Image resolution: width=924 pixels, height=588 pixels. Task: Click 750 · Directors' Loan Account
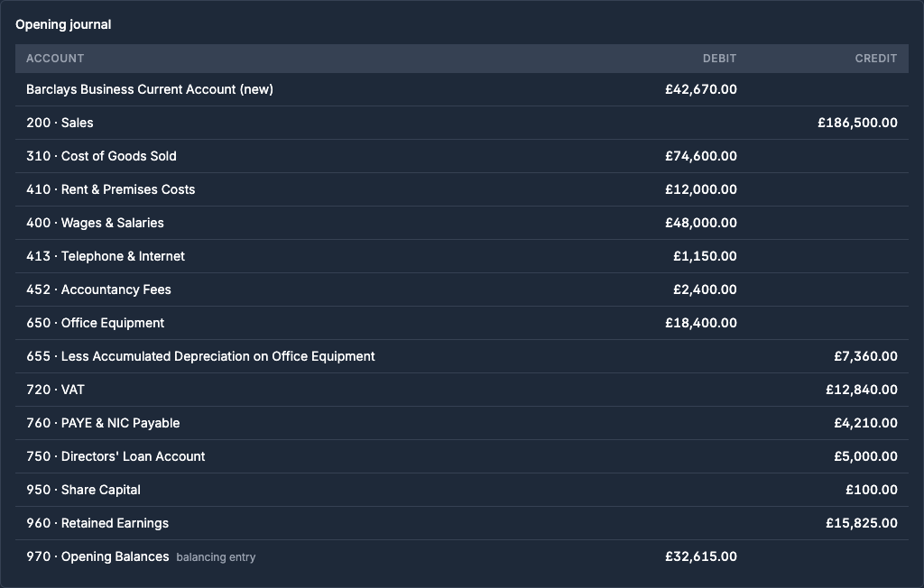tap(115, 456)
